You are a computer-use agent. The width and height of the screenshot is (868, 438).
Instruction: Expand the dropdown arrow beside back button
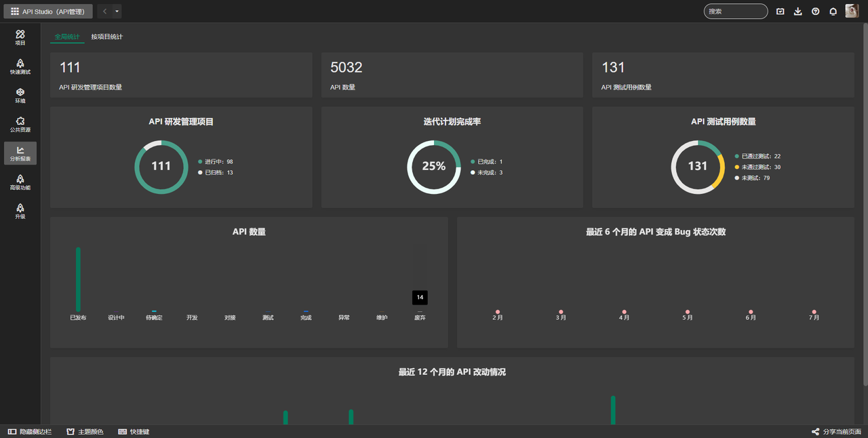tap(117, 12)
